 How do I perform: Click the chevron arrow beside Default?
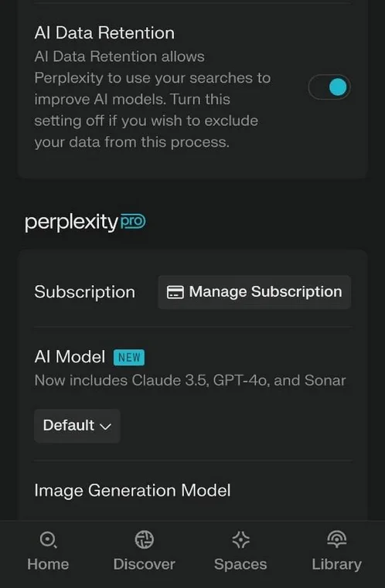(x=106, y=427)
